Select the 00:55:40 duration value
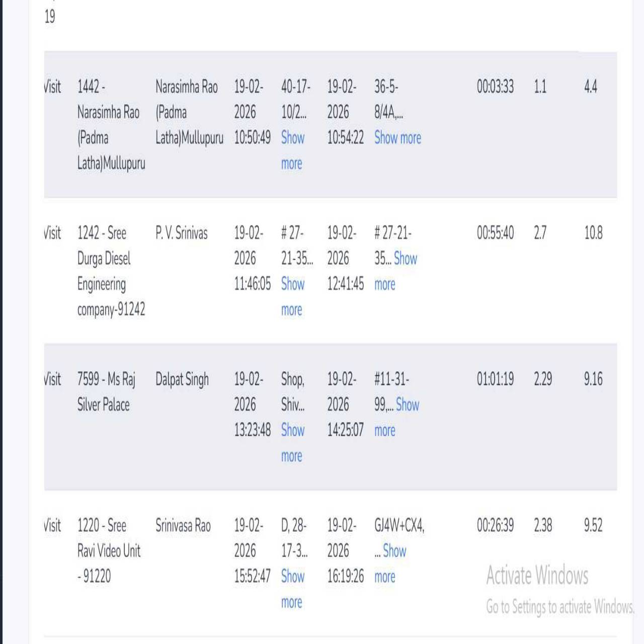The height and width of the screenshot is (644, 644). (495, 233)
